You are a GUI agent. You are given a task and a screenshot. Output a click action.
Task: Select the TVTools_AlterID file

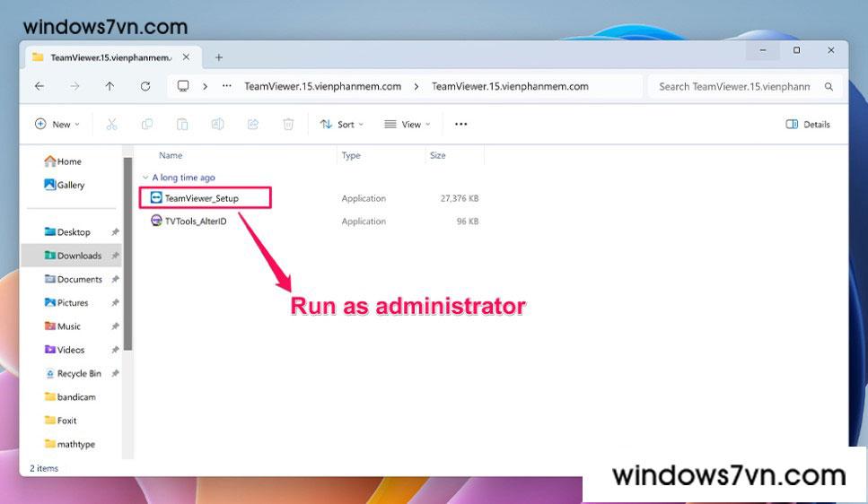tap(194, 222)
